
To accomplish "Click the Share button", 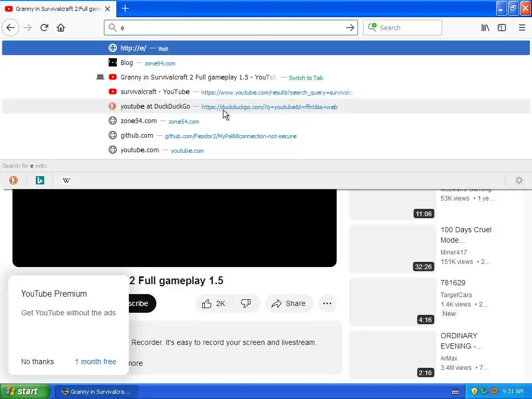I will click(x=289, y=303).
